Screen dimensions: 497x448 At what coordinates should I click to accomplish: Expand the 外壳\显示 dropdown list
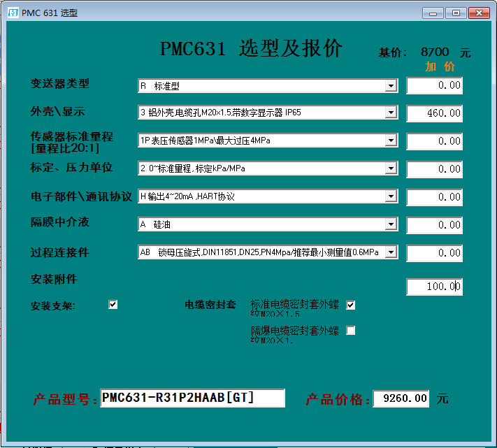click(x=391, y=113)
